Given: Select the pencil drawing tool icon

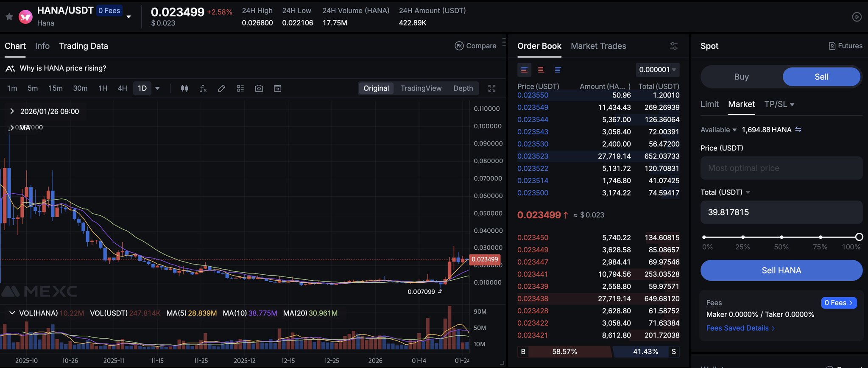Looking at the screenshot, I should click(x=222, y=88).
